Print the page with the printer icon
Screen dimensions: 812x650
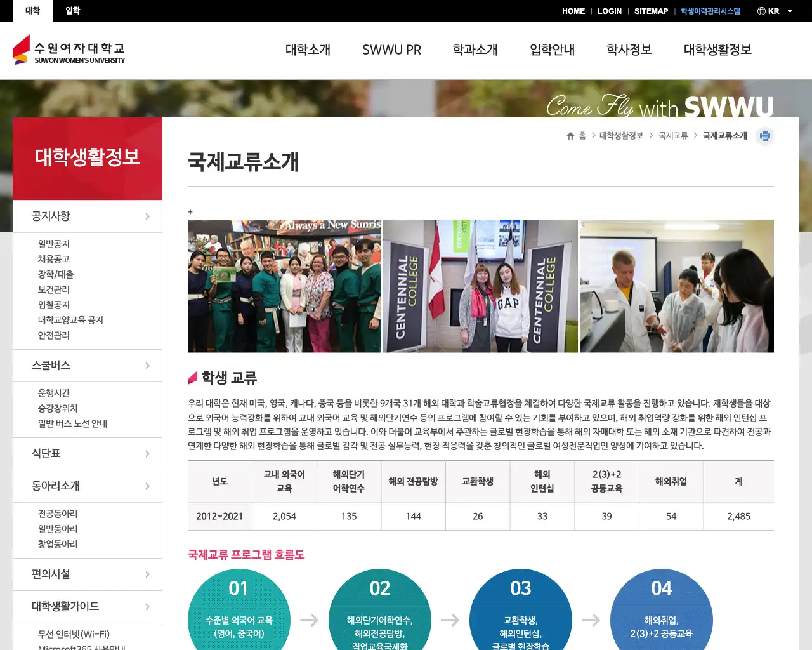(764, 136)
